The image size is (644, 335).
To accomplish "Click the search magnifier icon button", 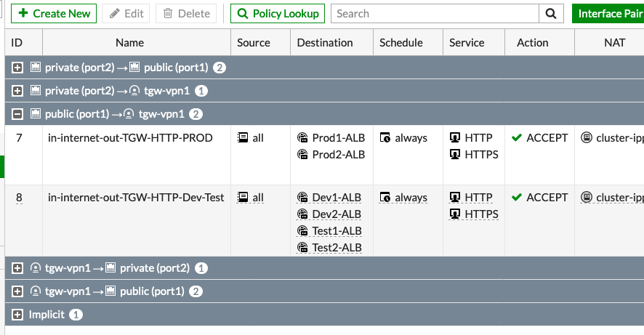I will click(x=551, y=14).
